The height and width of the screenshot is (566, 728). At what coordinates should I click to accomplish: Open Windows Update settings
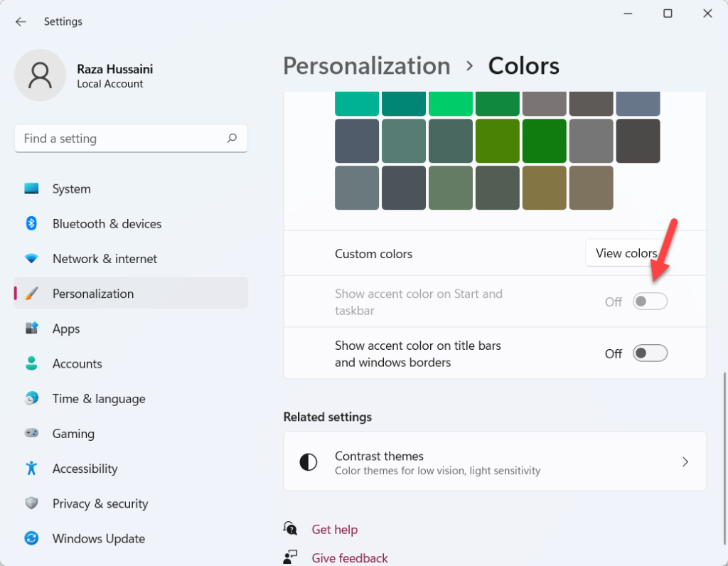[x=98, y=538]
